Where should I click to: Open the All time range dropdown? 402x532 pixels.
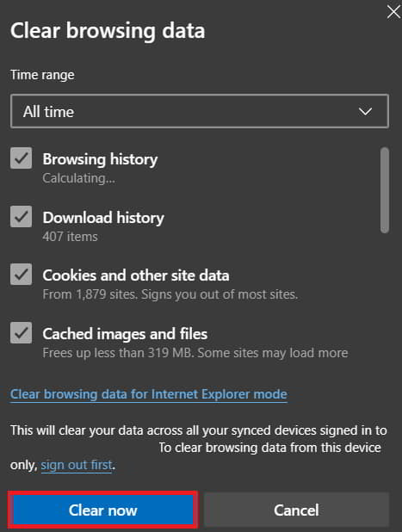click(200, 111)
